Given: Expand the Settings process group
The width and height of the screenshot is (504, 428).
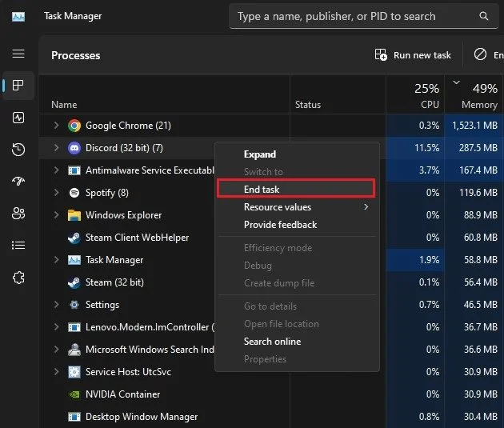Looking at the screenshot, I should click(x=56, y=304).
